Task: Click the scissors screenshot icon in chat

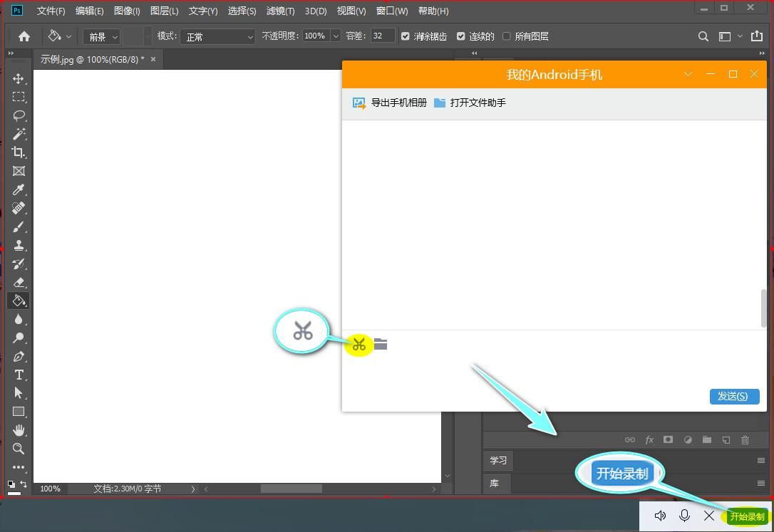Action: [358, 345]
